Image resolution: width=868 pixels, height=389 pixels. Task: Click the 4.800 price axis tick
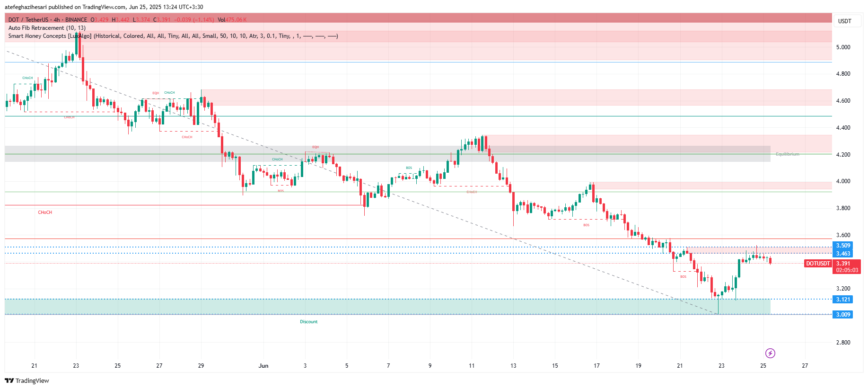pyautogui.click(x=843, y=74)
